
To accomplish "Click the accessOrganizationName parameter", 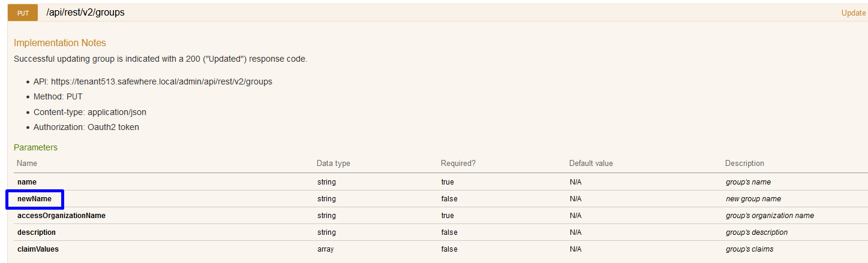I will pyautogui.click(x=61, y=216).
